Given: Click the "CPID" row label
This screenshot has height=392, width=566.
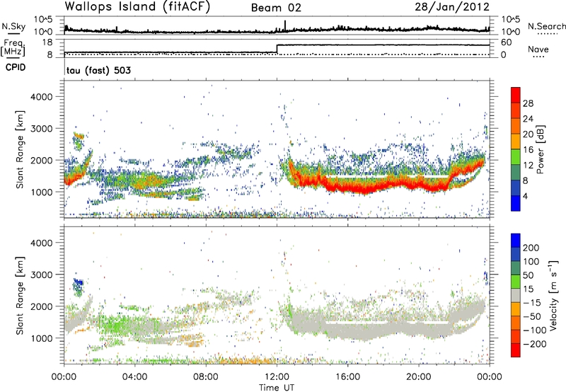Looking at the screenshot, I should tap(16, 67).
